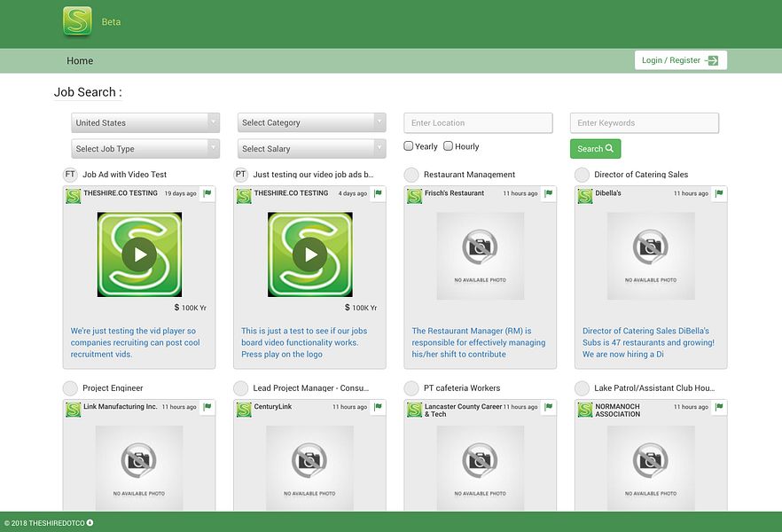Check the Hourly salary checkbox
Screen dimensions: 782x532
449,146
